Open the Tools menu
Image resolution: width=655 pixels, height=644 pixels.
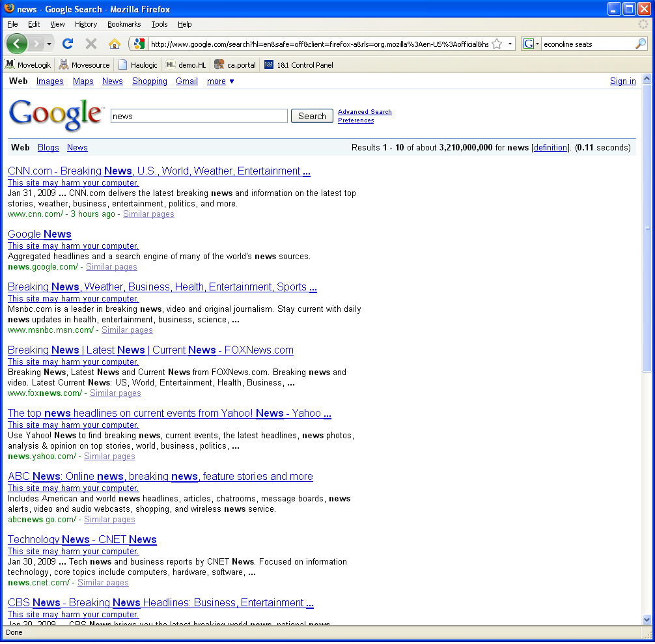pyautogui.click(x=160, y=24)
